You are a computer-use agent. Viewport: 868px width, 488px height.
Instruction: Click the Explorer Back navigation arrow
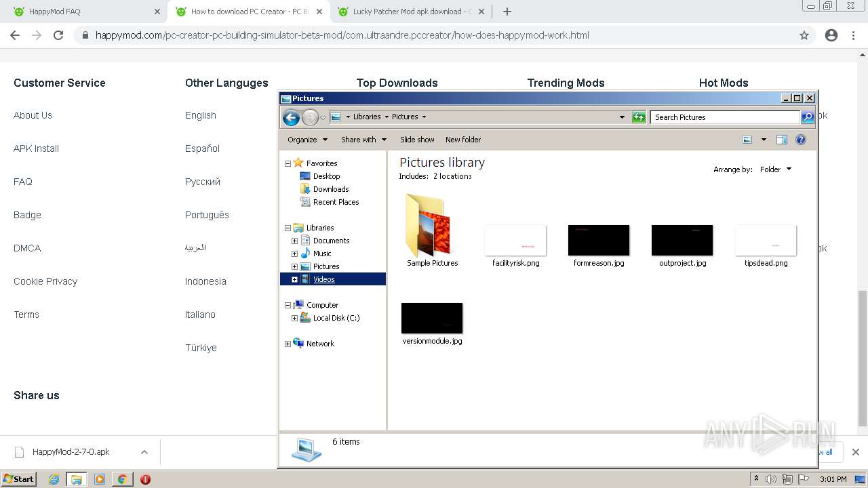tap(291, 117)
